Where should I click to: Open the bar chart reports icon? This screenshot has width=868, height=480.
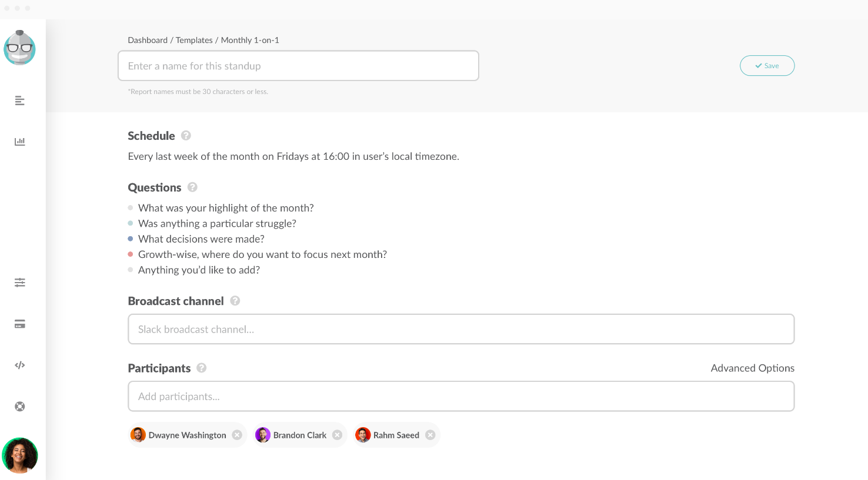click(20, 142)
